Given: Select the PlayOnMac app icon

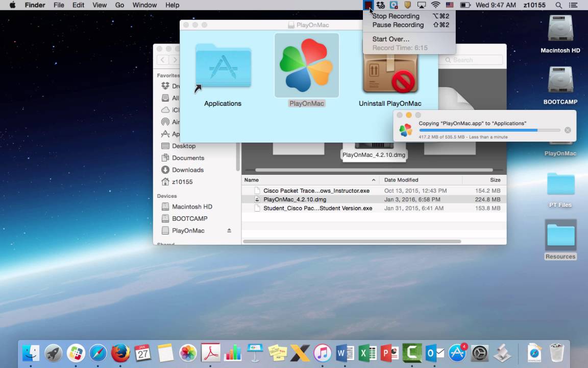Looking at the screenshot, I should [x=307, y=65].
